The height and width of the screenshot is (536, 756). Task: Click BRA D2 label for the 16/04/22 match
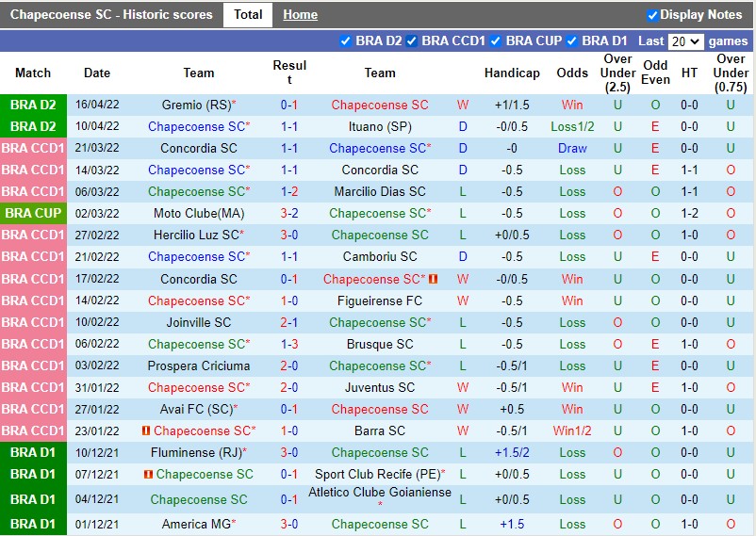[x=33, y=106]
